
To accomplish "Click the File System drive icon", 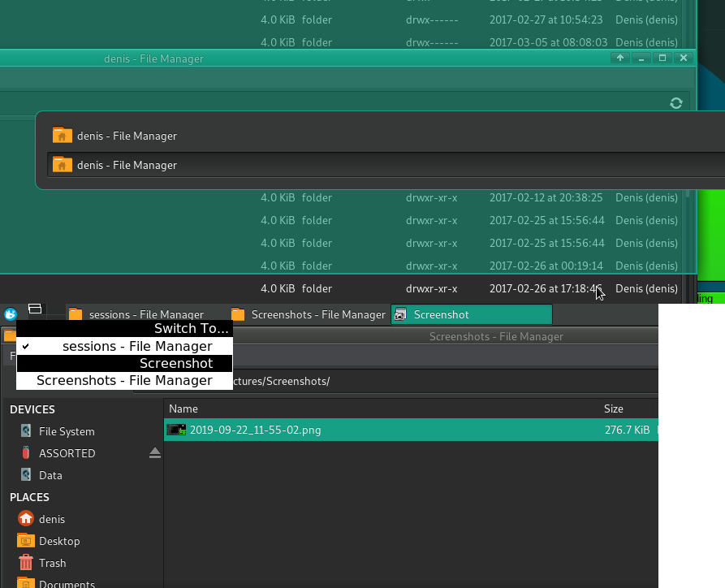I will tap(26, 431).
